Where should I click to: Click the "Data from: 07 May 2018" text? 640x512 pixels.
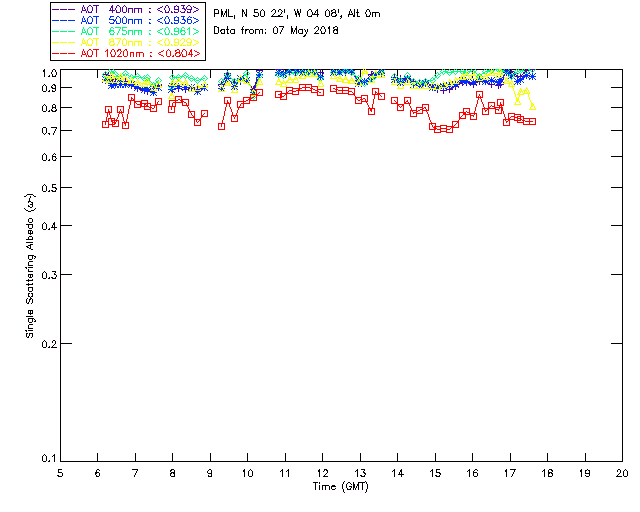tap(276, 31)
